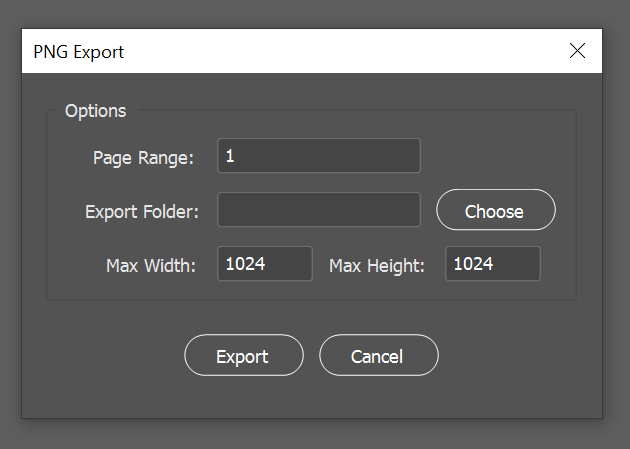Place cursor on page range value 1
Image resolution: width=630 pixels, height=449 pixels.
(x=230, y=156)
